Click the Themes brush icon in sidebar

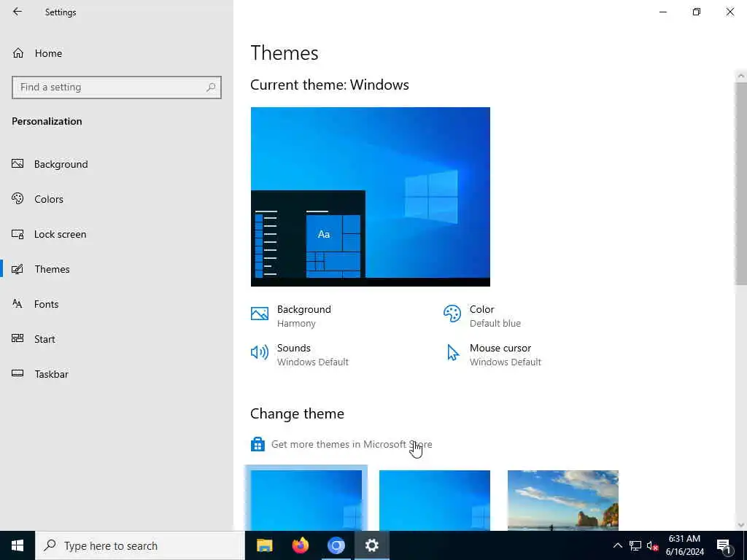(18, 269)
